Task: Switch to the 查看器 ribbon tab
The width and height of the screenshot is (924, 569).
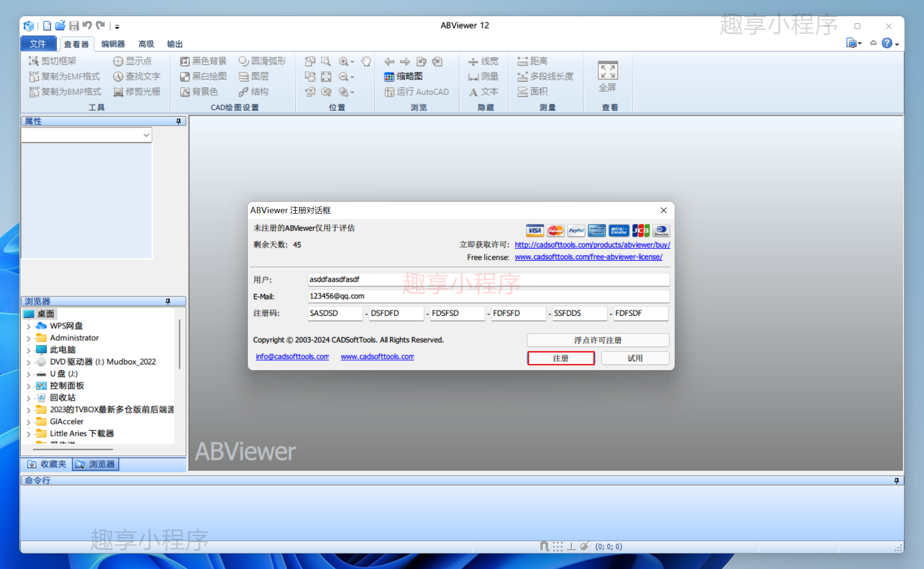Action: 77,44
